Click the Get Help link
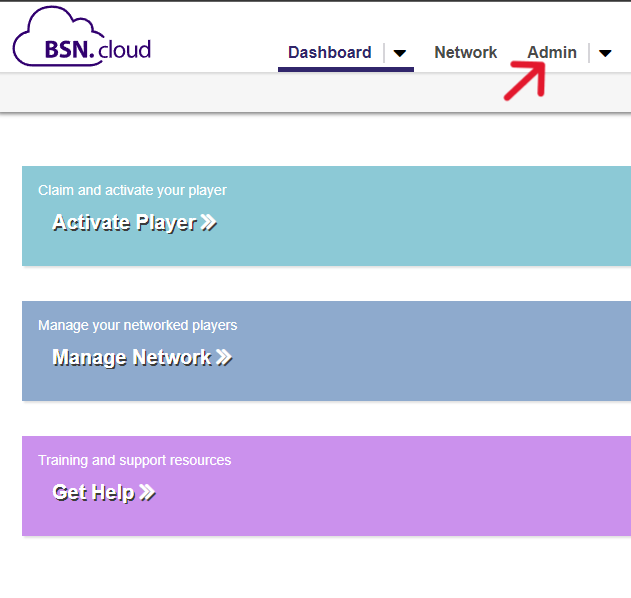Image resolution: width=631 pixels, height=598 pixels. coord(104,492)
